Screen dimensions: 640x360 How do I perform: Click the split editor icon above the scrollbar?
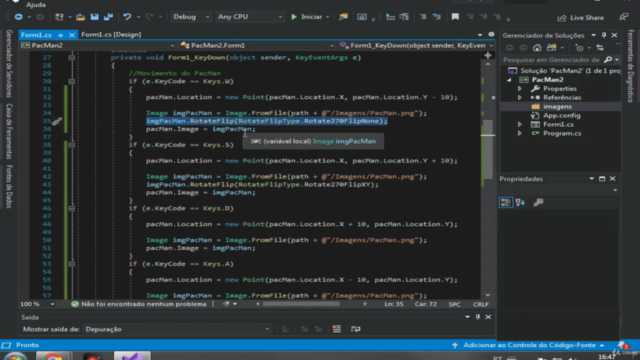[x=488, y=56]
